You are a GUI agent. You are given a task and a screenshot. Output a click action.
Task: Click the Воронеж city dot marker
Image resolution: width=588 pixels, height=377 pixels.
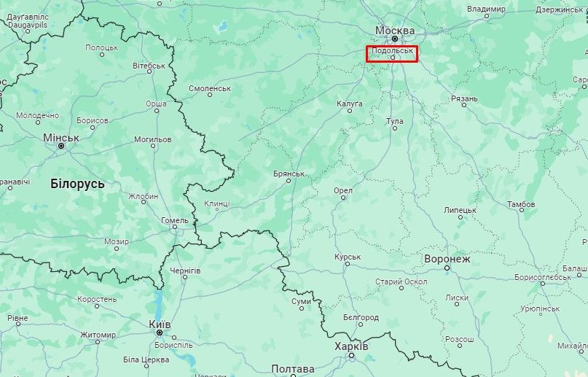(447, 268)
